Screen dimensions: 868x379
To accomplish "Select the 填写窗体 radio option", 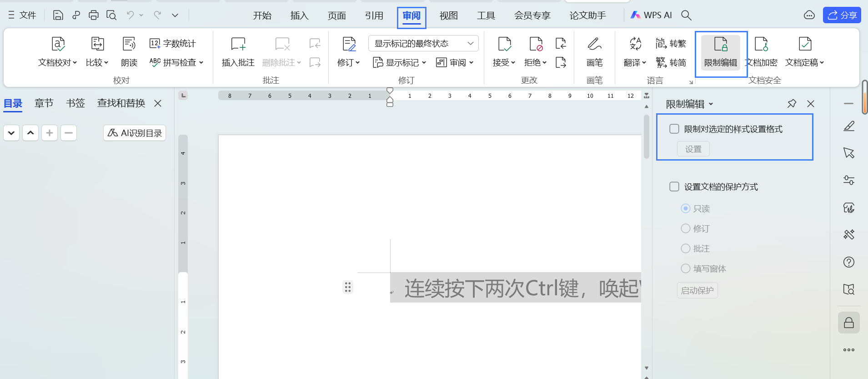I will click(x=686, y=268).
